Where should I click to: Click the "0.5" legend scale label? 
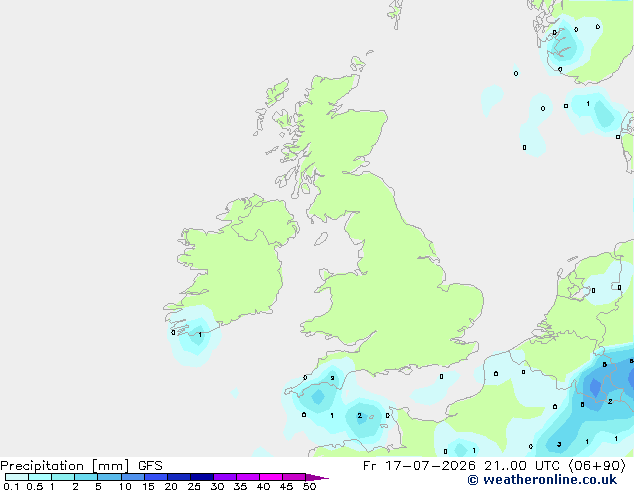click(34, 486)
